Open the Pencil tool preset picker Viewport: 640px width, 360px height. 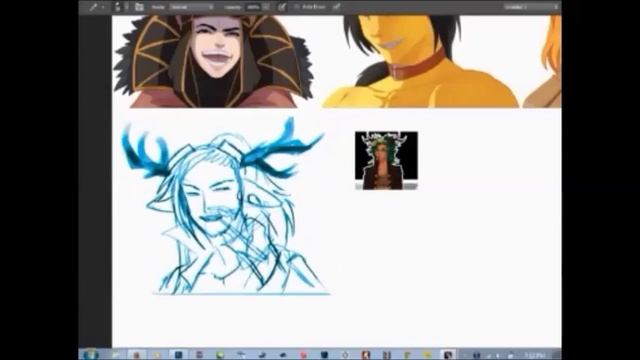pos(93,7)
